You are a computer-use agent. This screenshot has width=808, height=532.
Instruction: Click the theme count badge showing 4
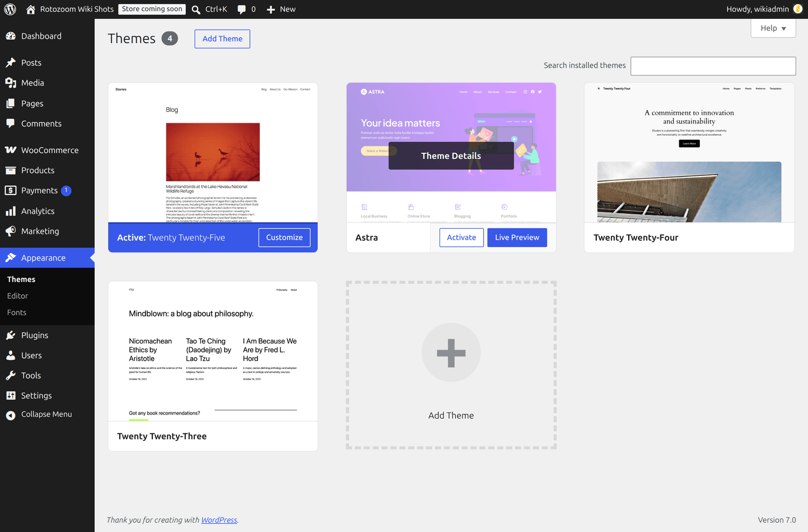170,39
